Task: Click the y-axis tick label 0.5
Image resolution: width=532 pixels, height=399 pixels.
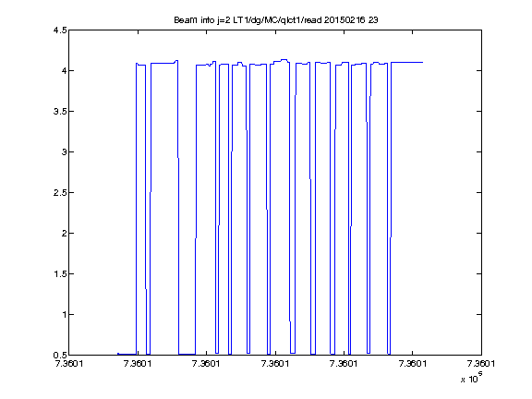Action: (x=60, y=356)
